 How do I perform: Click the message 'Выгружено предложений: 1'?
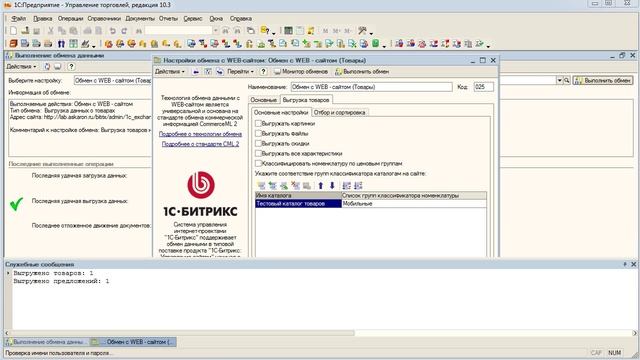(62, 281)
